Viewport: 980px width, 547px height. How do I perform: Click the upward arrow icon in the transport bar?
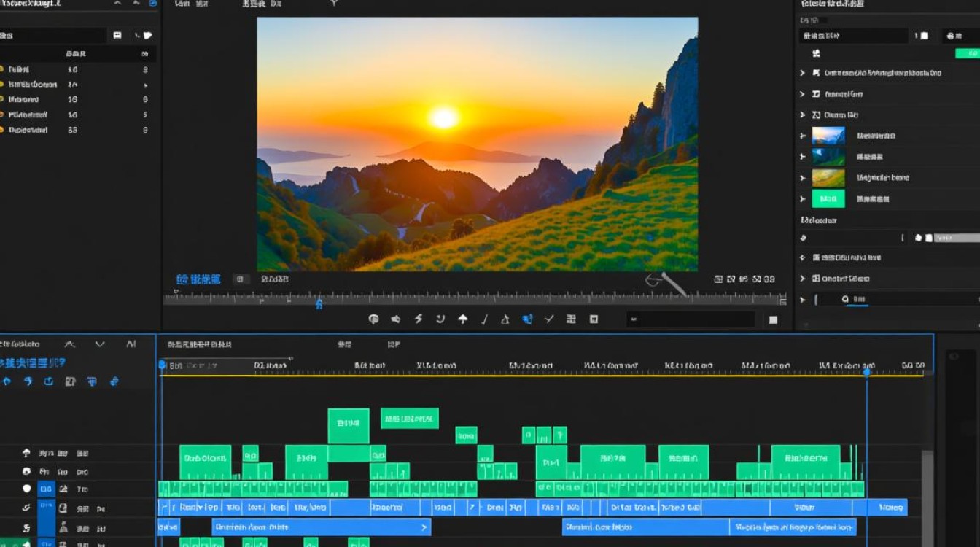pos(462,319)
